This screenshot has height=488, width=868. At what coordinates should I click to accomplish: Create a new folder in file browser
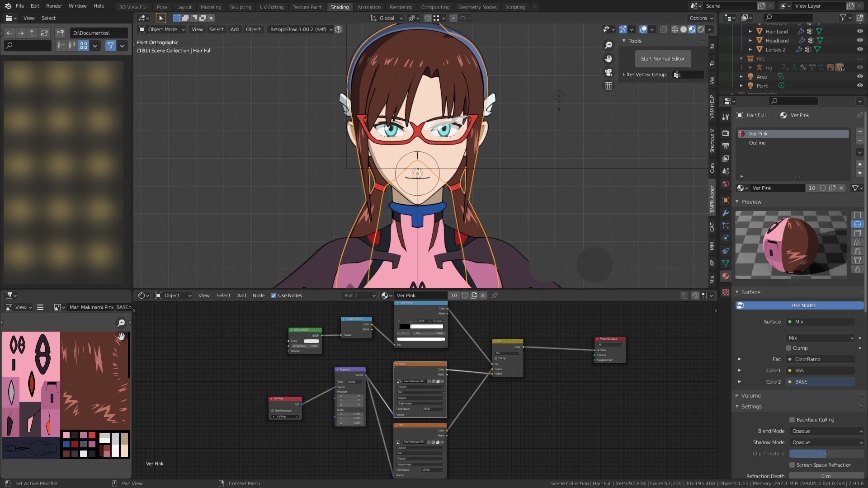(60, 33)
